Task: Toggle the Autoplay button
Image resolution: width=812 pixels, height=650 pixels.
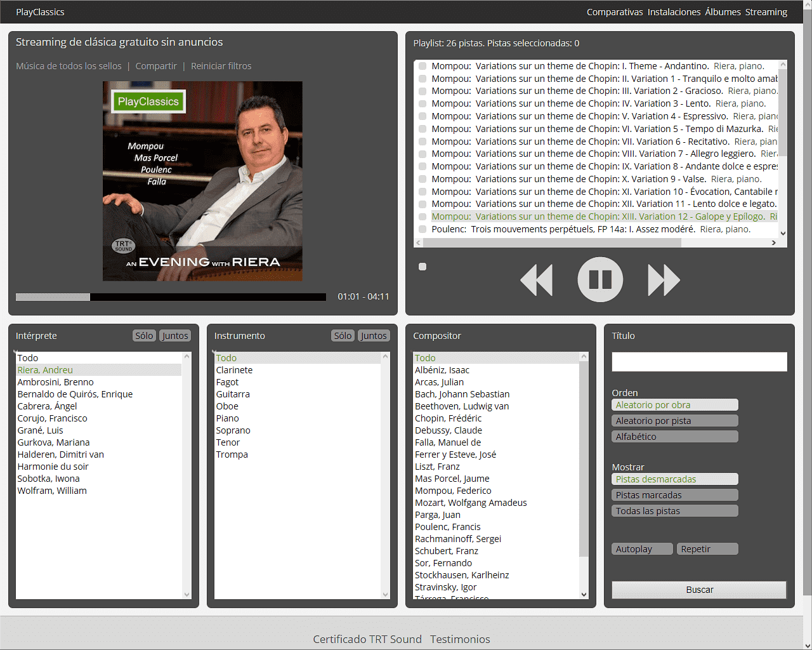Action: [642, 549]
